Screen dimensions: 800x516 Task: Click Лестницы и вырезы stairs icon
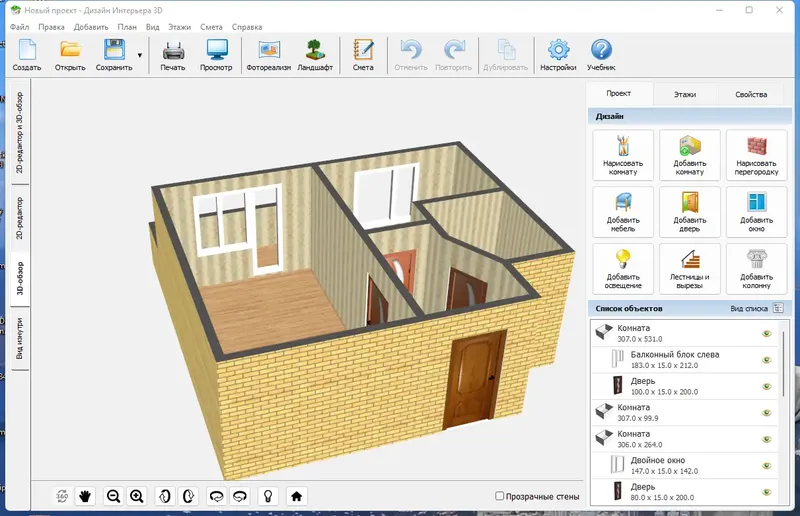click(689, 268)
